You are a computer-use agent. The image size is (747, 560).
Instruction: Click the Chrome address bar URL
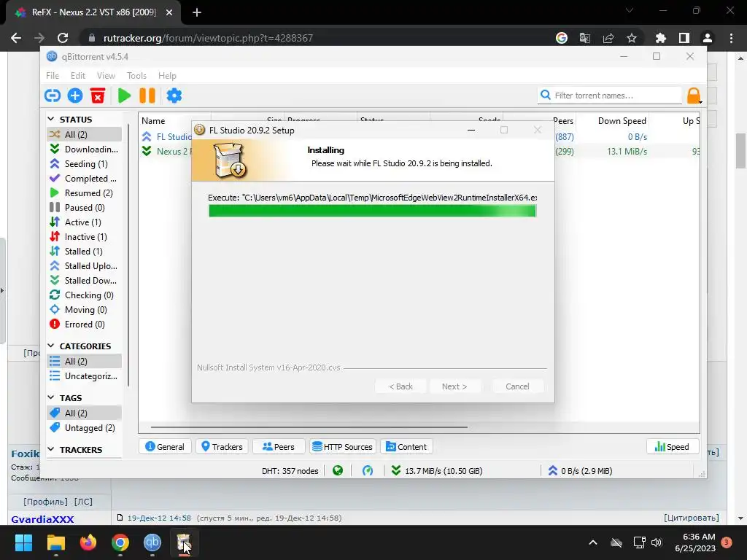tap(208, 38)
